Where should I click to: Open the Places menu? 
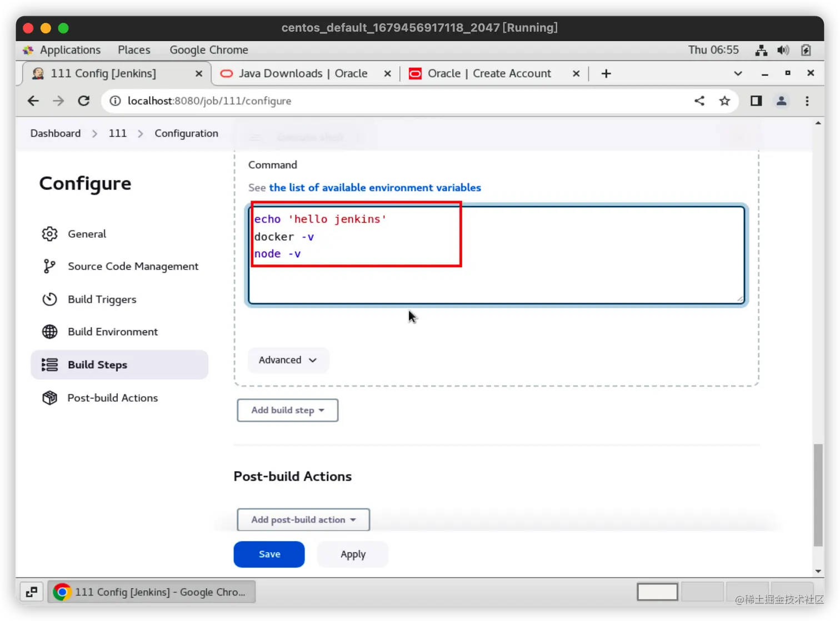click(x=134, y=50)
